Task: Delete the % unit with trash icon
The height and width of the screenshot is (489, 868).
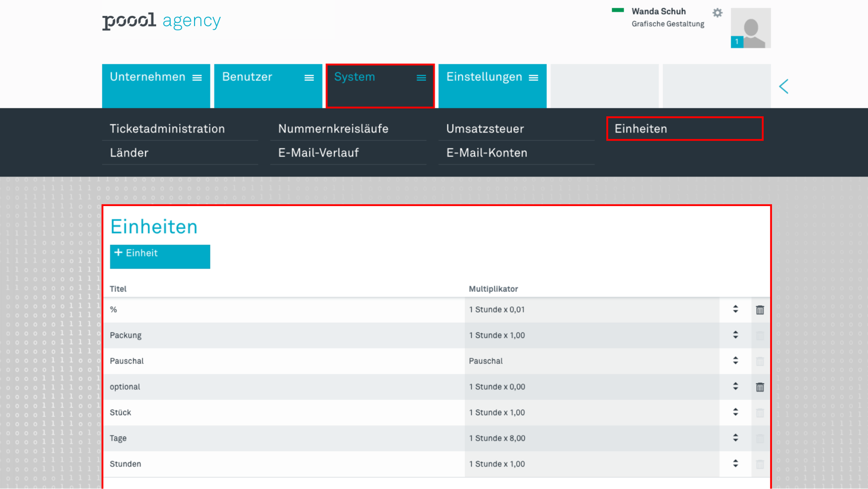Action: tap(760, 310)
